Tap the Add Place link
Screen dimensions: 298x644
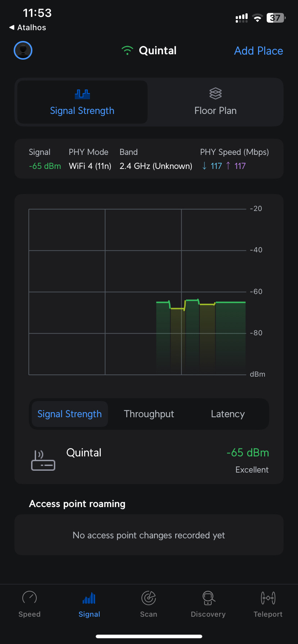258,51
